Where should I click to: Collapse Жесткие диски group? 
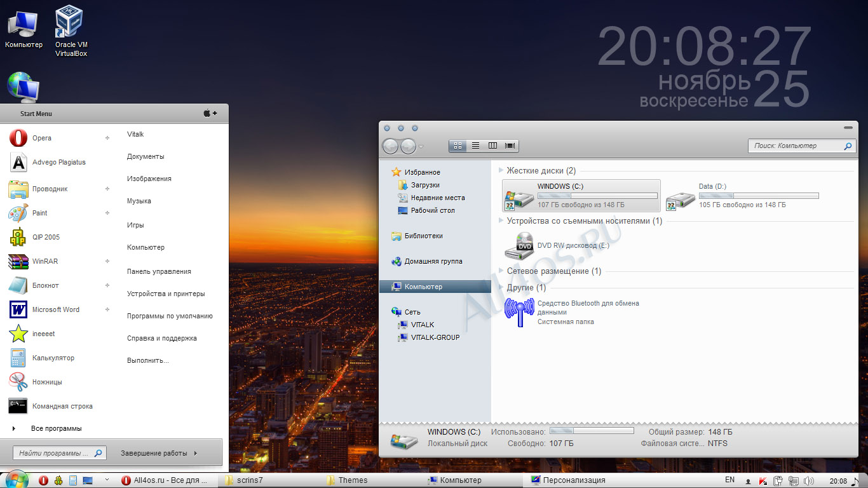501,170
